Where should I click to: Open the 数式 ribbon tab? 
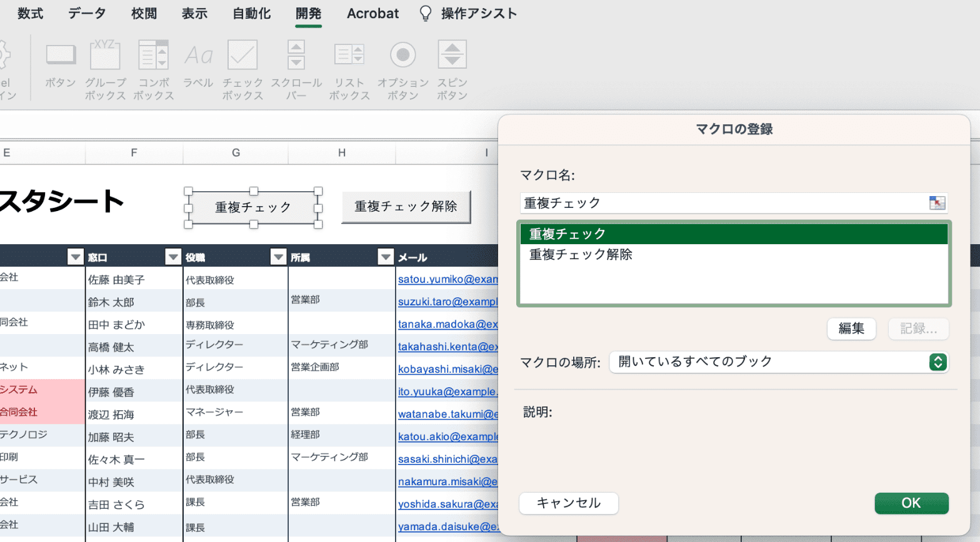click(30, 14)
